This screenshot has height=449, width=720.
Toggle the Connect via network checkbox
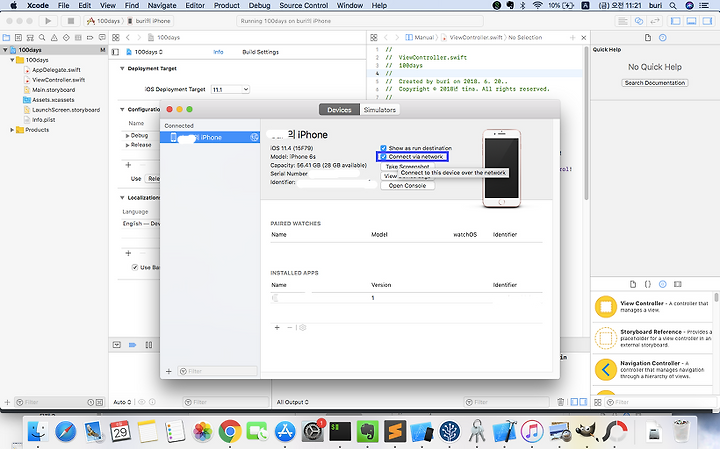(383, 157)
